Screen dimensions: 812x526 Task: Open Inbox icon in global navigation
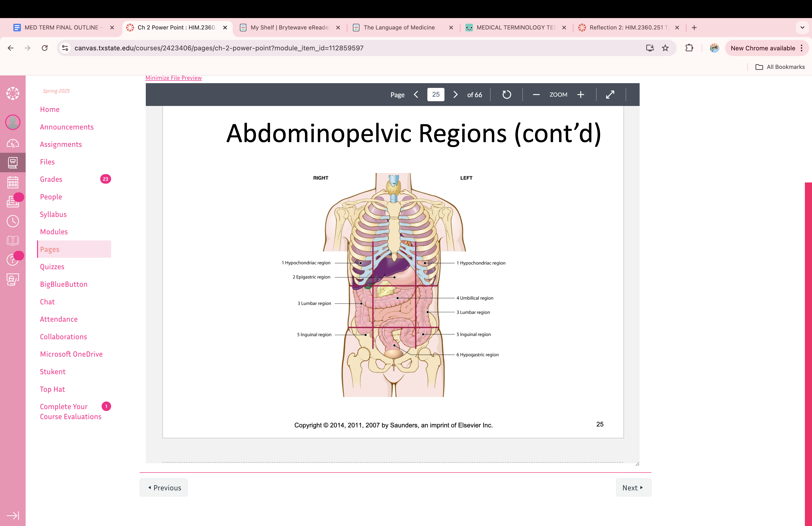tap(13, 202)
